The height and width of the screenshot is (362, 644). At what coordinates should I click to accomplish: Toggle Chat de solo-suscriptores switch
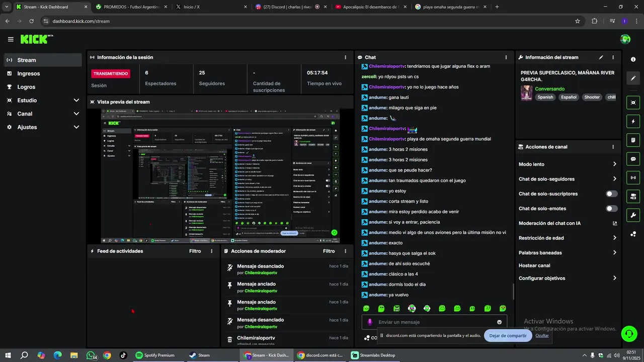tap(612, 194)
